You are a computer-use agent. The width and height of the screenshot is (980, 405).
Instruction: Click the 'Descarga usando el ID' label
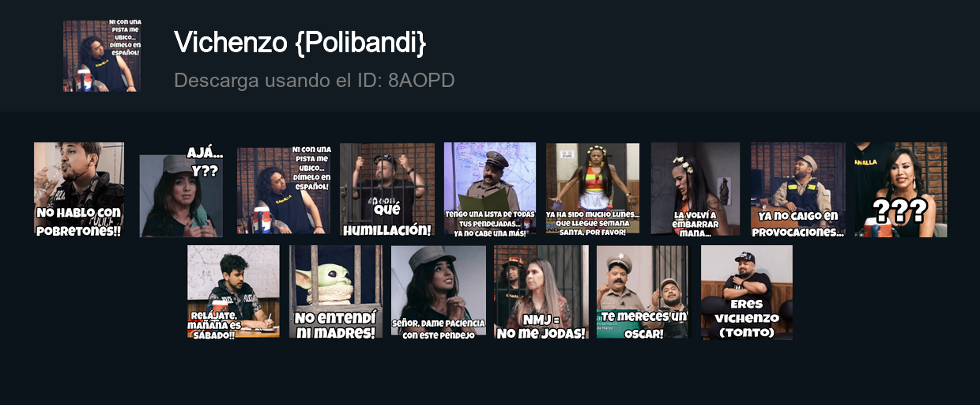pyautogui.click(x=279, y=81)
